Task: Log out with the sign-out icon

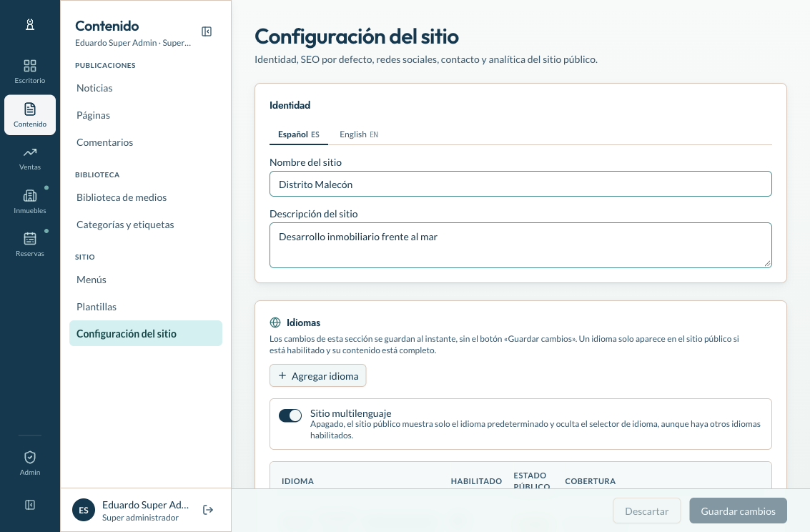Action: (208, 511)
